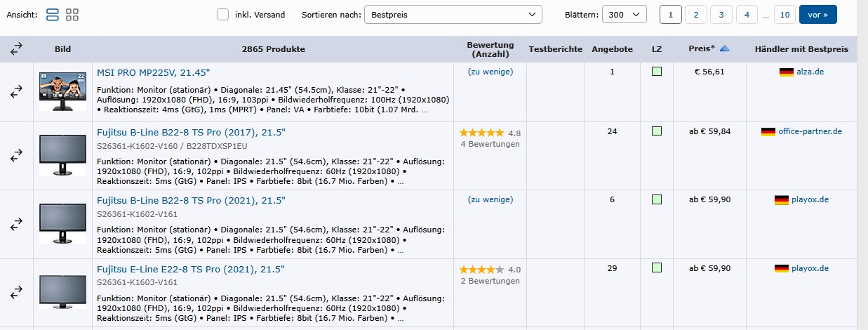The height and width of the screenshot is (330, 868).
Task: Open alza.de merchant link
Action: pyautogui.click(x=808, y=72)
